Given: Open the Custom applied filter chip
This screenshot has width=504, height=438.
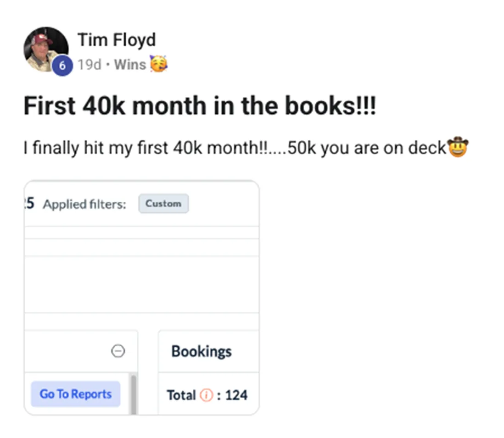Looking at the screenshot, I should tap(163, 204).
